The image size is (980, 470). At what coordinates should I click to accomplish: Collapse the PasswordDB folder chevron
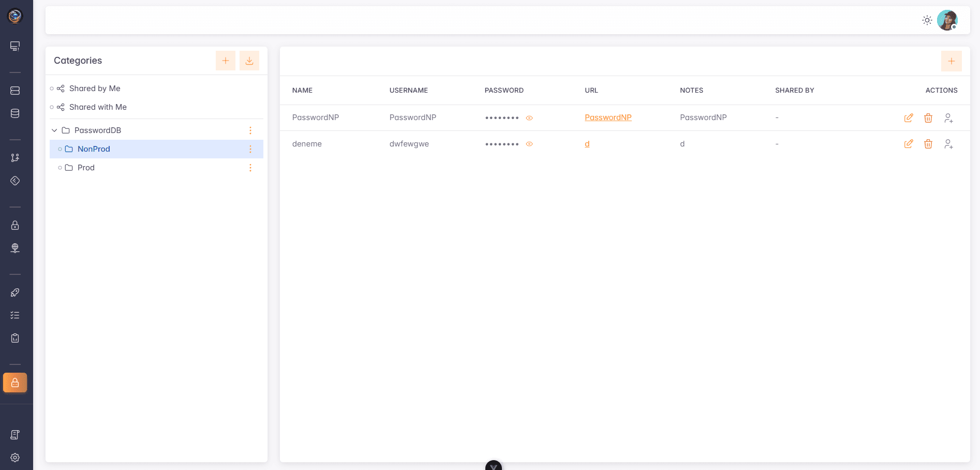[54, 130]
